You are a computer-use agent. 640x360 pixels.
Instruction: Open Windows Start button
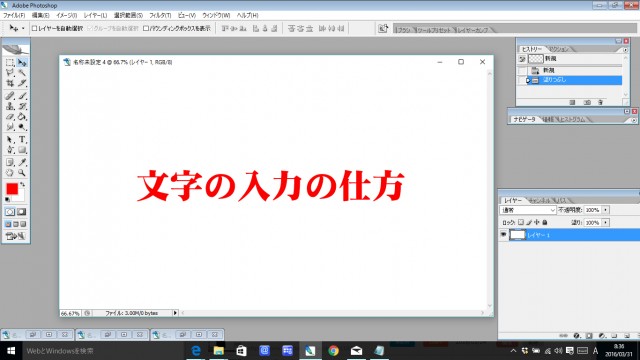coord(11,351)
